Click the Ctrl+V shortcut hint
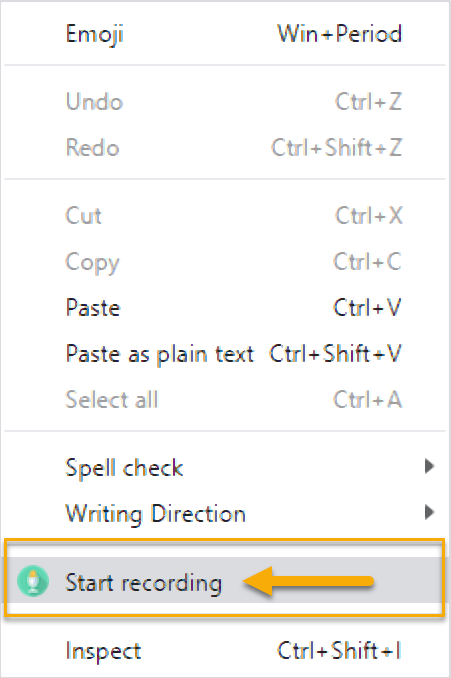The height and width of the screenshot is (678, 451). tap(367, 308)
